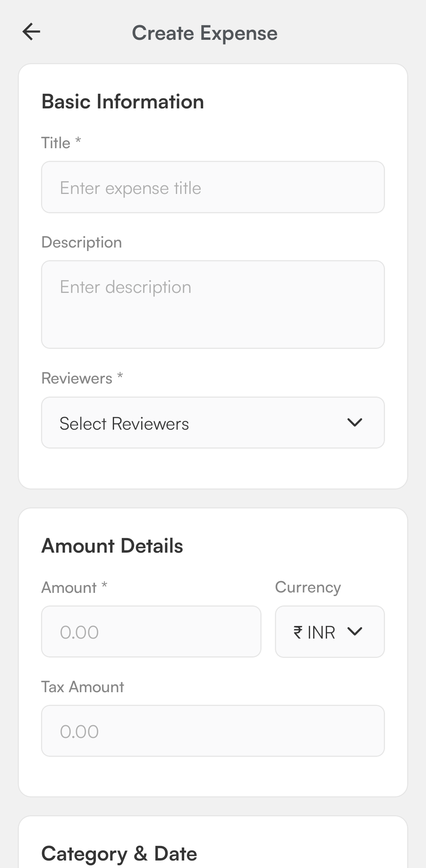The image size is (426, 868).
Task: Focus the expense title input field
Action: click(x=213, y=187)
